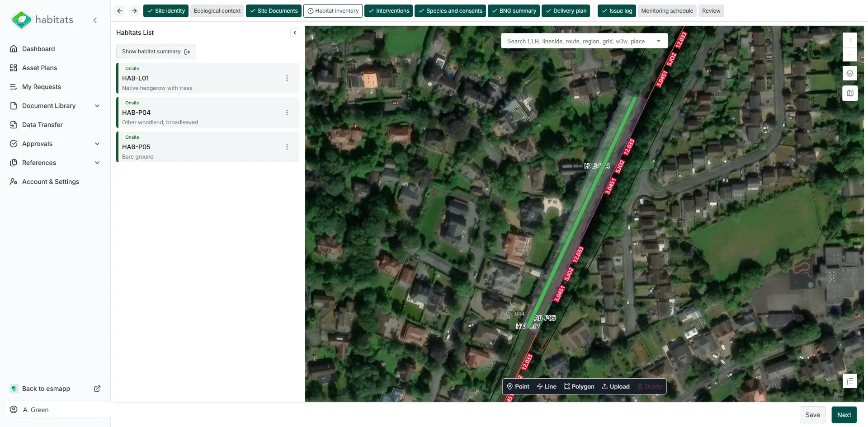
Task: Open the A. Green user profile
Action: [x=55, y=410]
